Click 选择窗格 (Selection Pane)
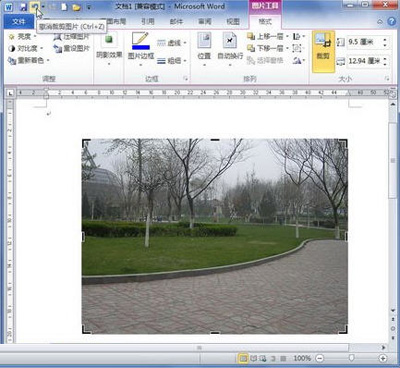Screen dimensions: 400x368 (x=265, y=60)
